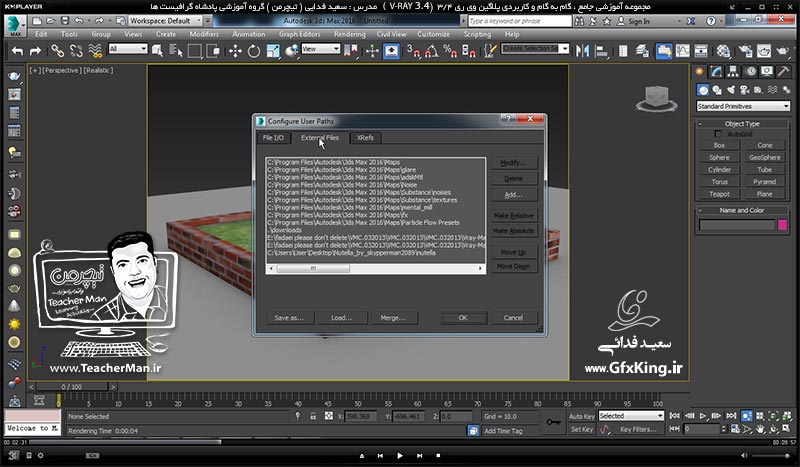
Task: Toggle Spinner Snap in toolbar
Action: coord(468,51)
